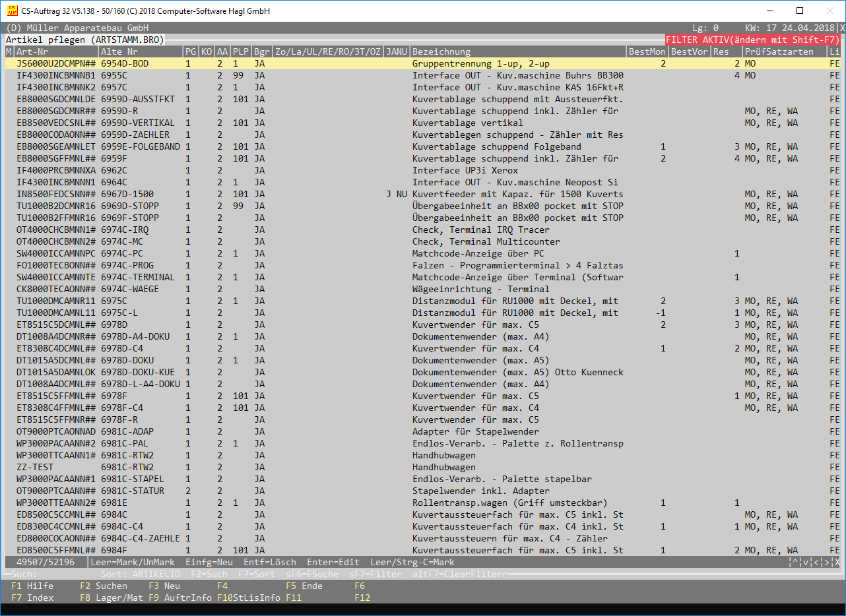This screenshot has width=846, height=616.
Task: Select F5 Ende to exit
Action: pos(304,586)
